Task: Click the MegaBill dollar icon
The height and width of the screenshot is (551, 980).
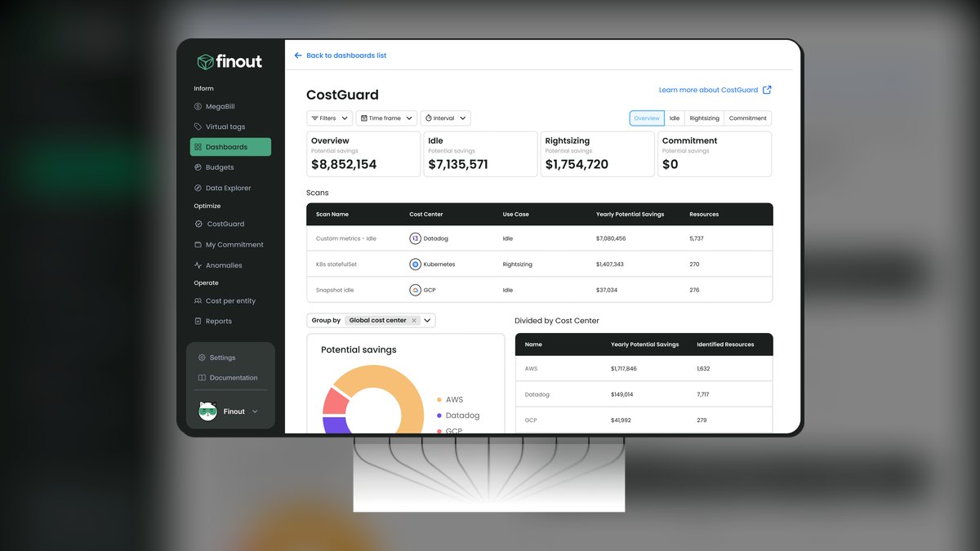Action: coord(198,107)
